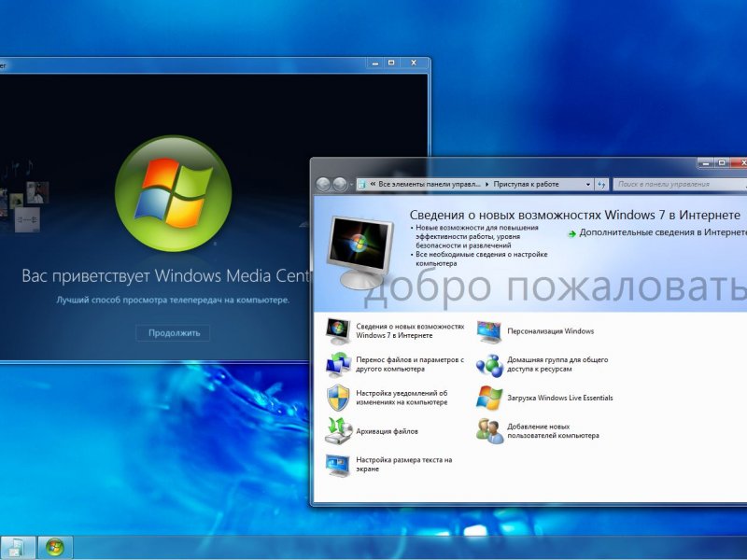Select 'Настройка размера текста на экране'
The height and width of the screenshot is (560, 747).
pos(403,464)
